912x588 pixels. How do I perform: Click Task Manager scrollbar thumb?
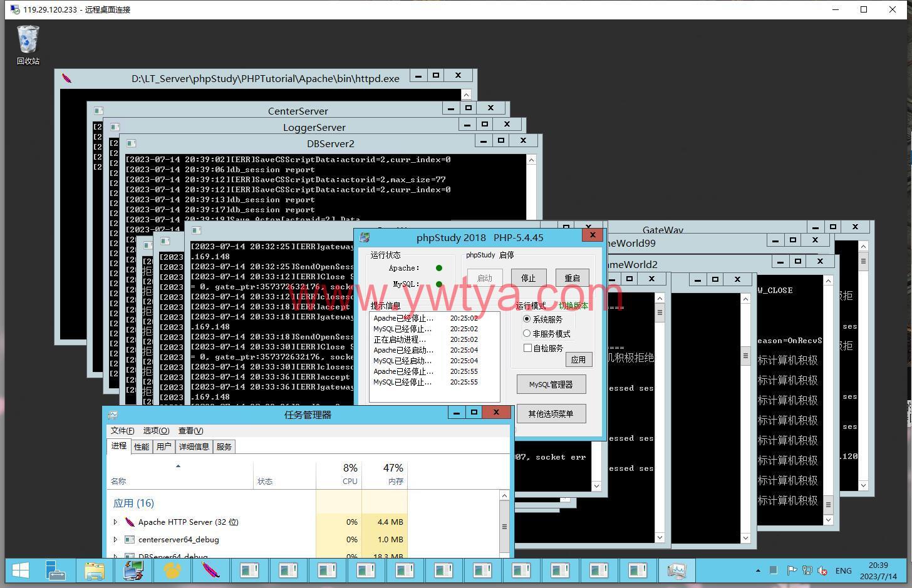pyautogui.click(x=504, y=527)
